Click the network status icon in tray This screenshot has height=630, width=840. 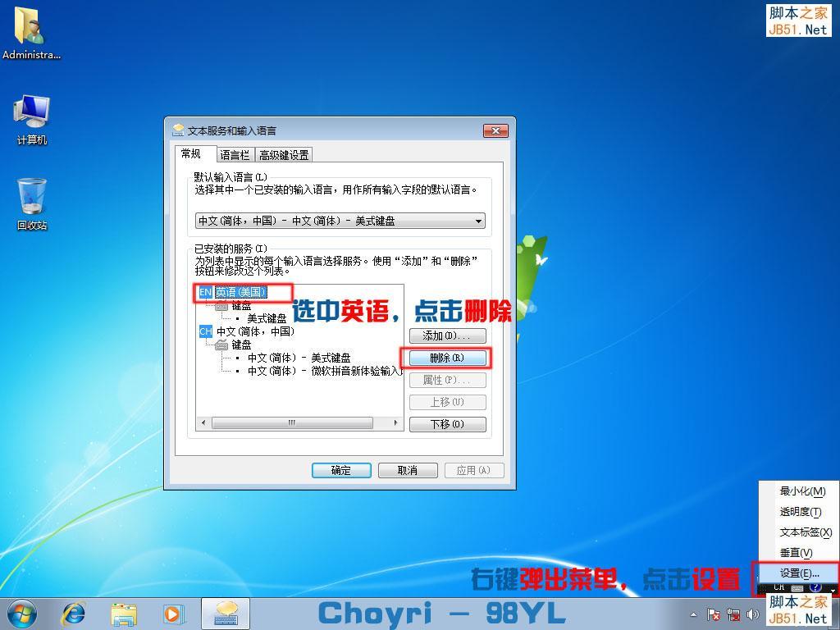pos(734,614)
